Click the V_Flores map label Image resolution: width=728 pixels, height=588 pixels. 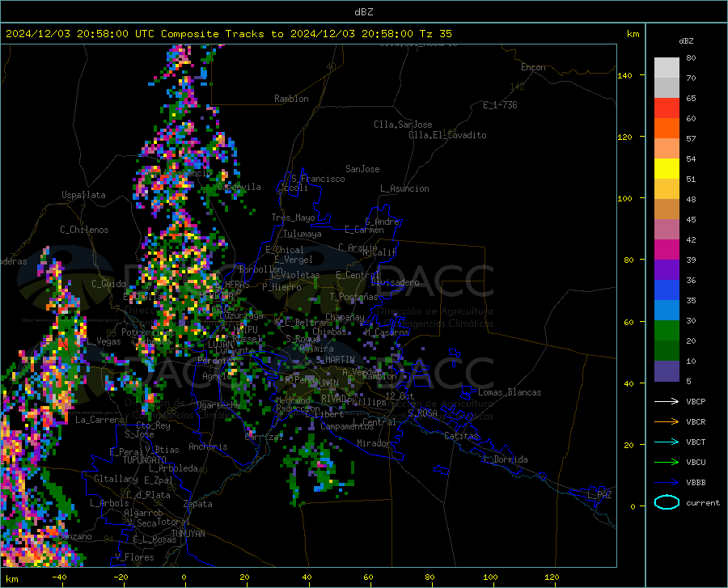click(134, 557)
